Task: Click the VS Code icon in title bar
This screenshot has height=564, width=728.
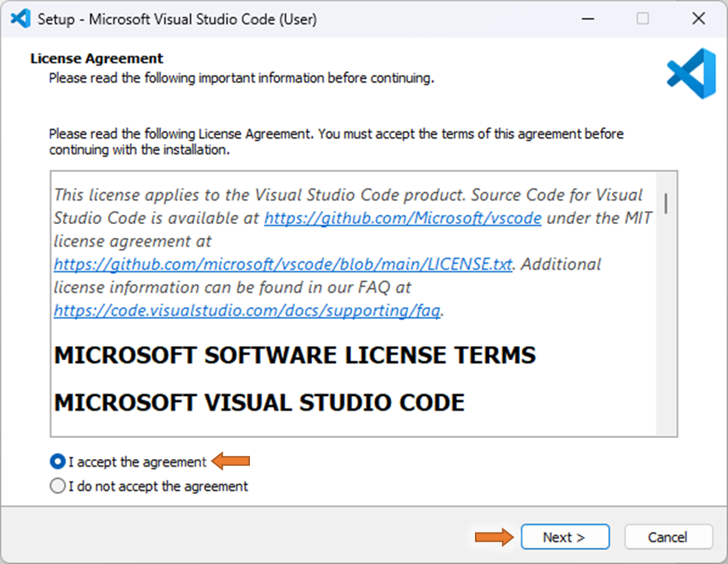Action: tap(20, 19)
